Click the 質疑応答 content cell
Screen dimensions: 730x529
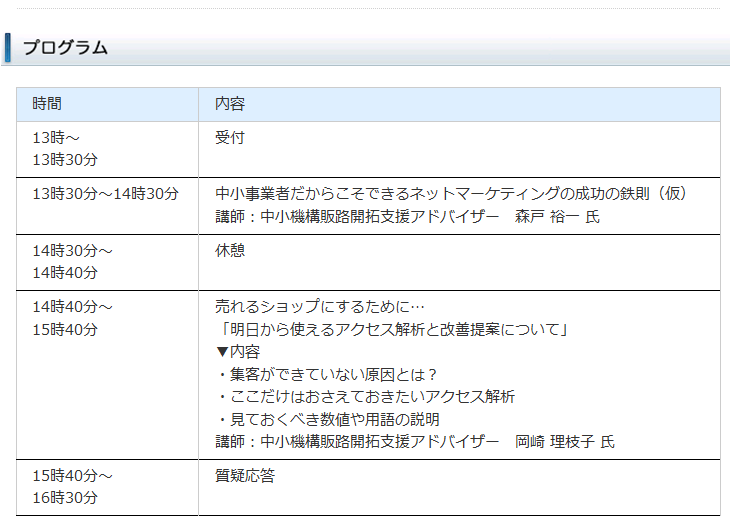click(460, 487)
